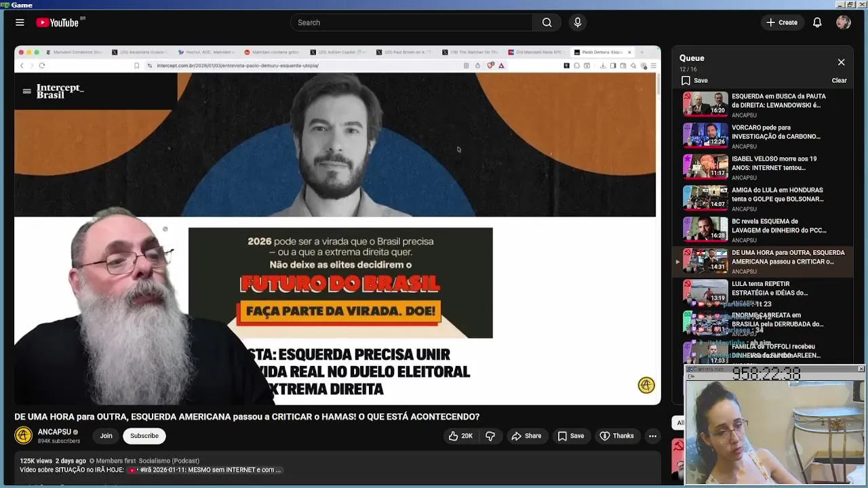The image size is (868, 488).
Task: Click the Socialismo (Podcast) link
Action: pyautogui.click(x=168, y=461)
